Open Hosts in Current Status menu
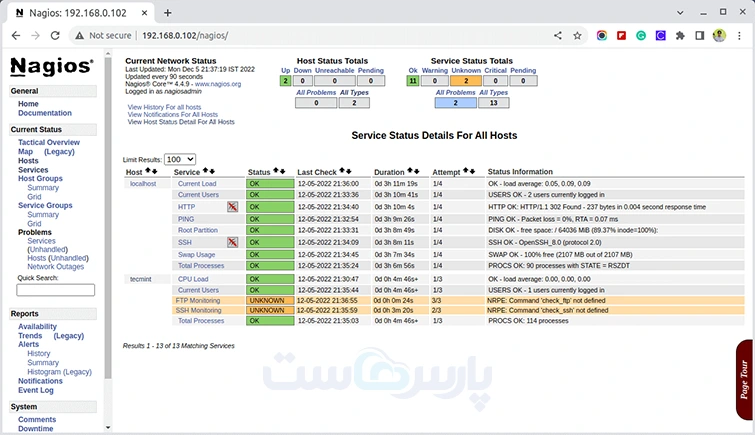The height and width of the screenshot is (435, 755). click(x=28, y=160)
